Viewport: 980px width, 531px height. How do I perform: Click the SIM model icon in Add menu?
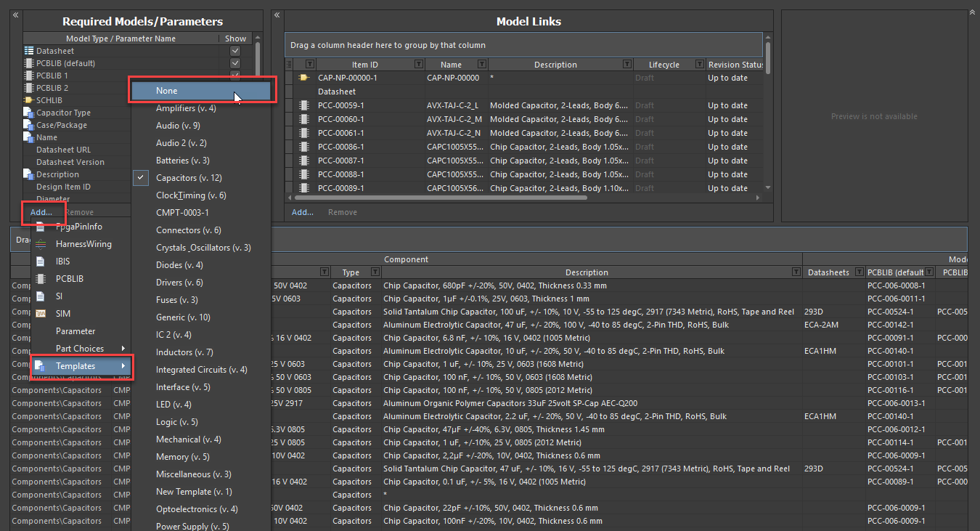tap(41, 314)
